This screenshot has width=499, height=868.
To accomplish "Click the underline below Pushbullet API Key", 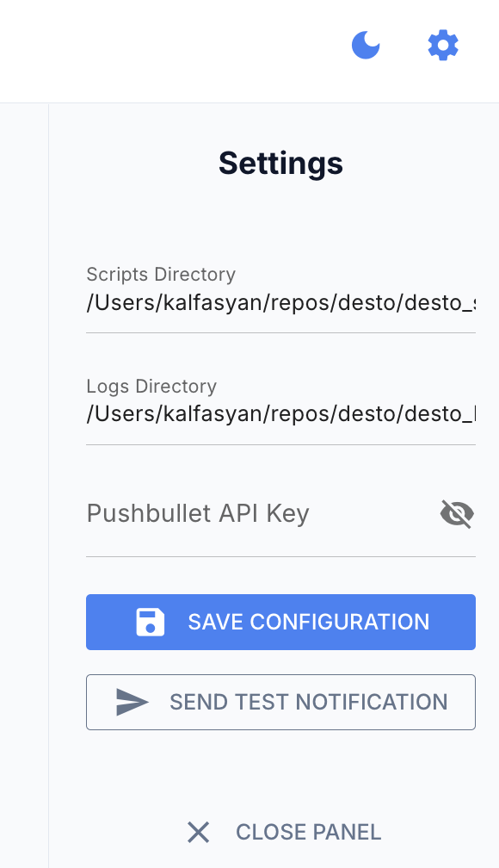I will pyautogui.click(x=281, y=556).
